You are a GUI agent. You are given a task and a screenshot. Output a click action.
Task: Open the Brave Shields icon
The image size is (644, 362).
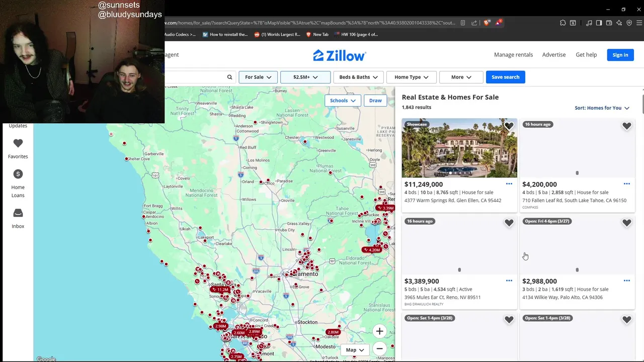pos(487,23)
